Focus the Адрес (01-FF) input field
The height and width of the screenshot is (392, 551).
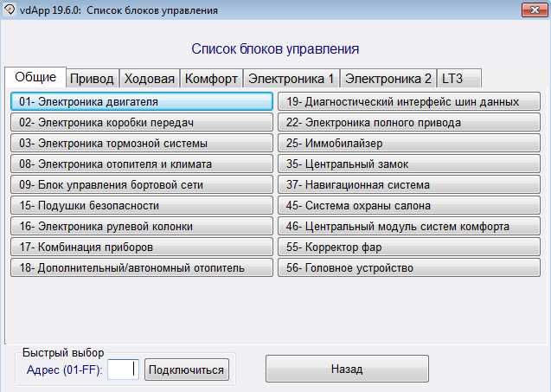point(123,370)
